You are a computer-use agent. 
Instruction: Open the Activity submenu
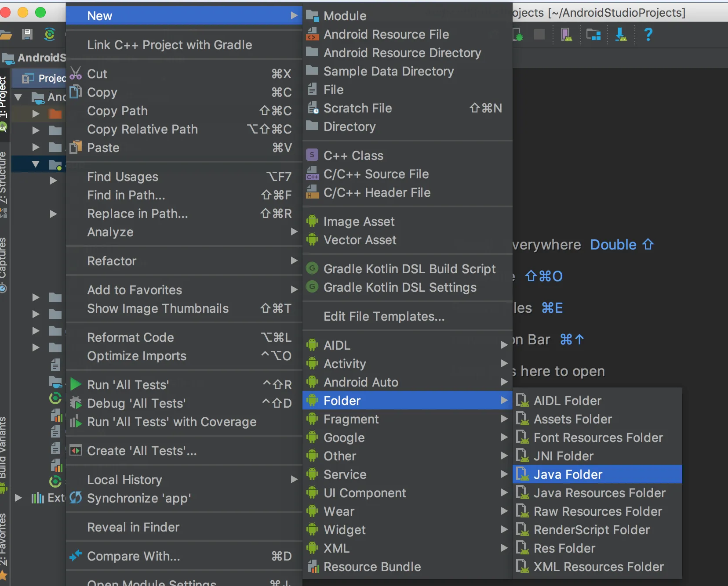(408, 364)
